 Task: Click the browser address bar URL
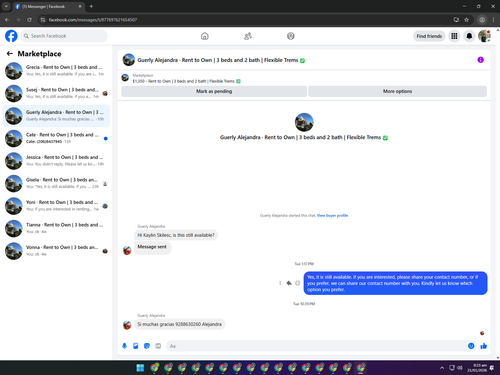93,20
